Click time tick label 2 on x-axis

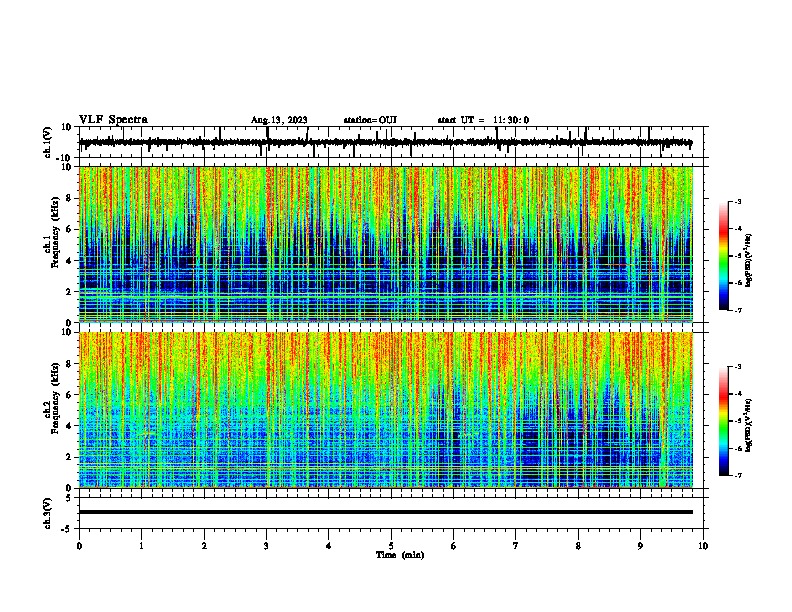(x=204, y=546)
